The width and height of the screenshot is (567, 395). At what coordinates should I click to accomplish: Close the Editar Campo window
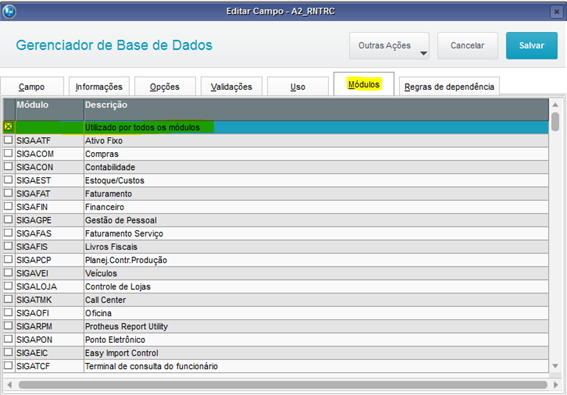(x=557, y=12)
